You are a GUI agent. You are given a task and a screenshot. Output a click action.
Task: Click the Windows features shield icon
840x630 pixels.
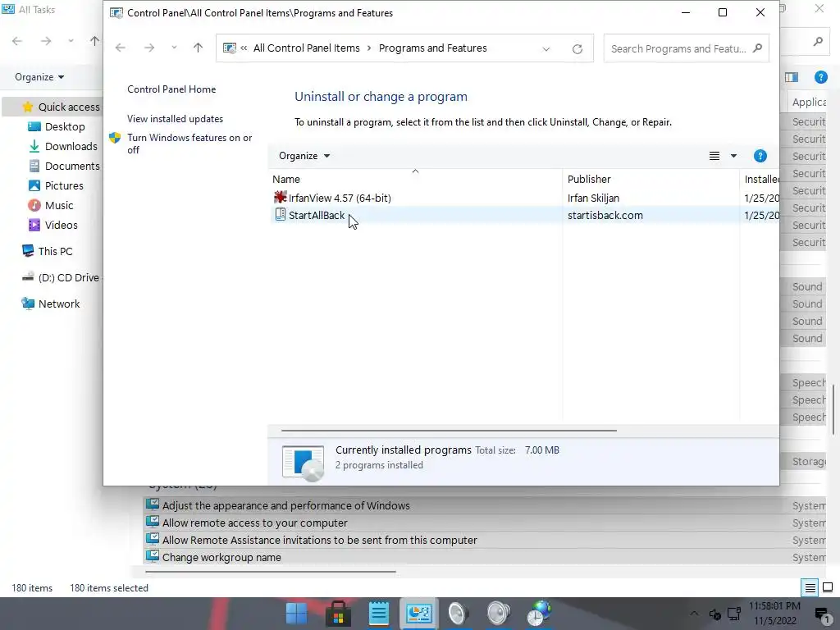coord(115,138)
